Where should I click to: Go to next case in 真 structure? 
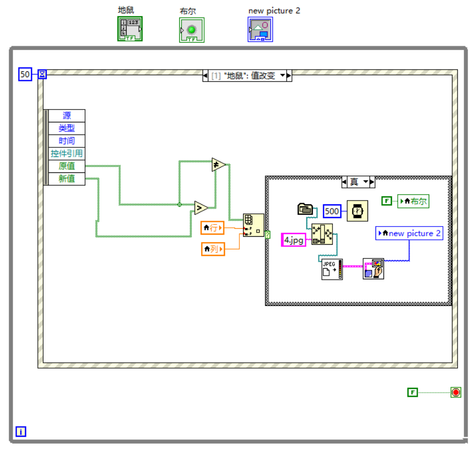click(372, 182)
